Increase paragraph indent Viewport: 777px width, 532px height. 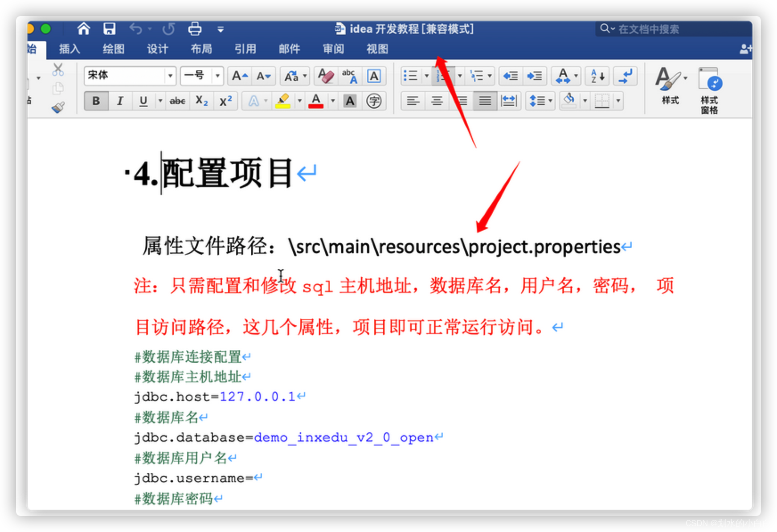coord(535,76)
